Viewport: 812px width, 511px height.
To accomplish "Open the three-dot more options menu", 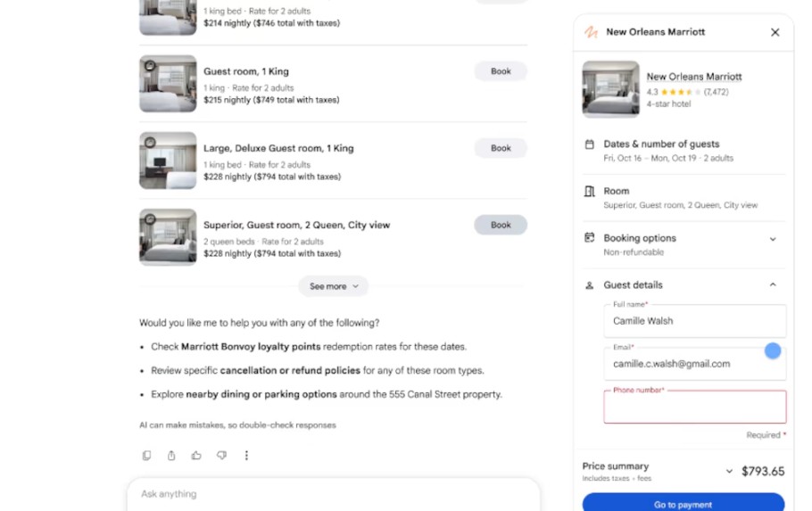I will click(x=246, y=455).
